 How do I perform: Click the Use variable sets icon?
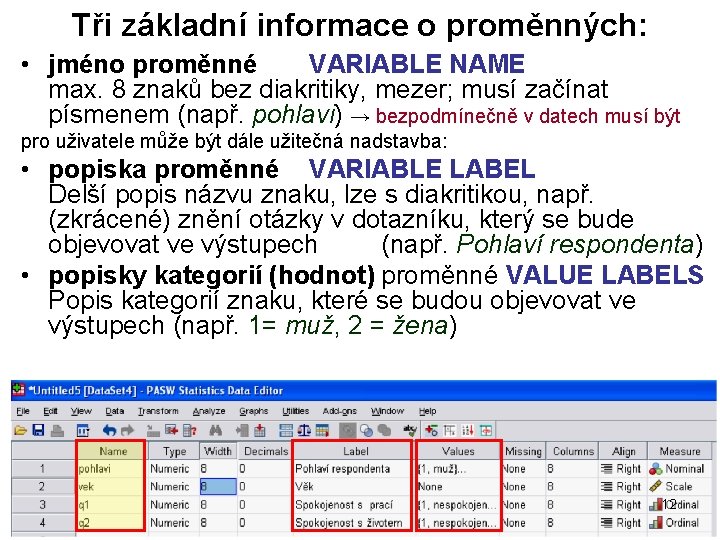click(366, 431)
